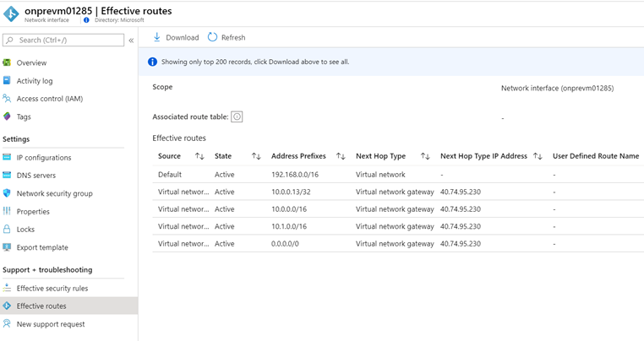Click the New support request icon
This screenshot has width=644, height=341.
(x=7, y=324)
